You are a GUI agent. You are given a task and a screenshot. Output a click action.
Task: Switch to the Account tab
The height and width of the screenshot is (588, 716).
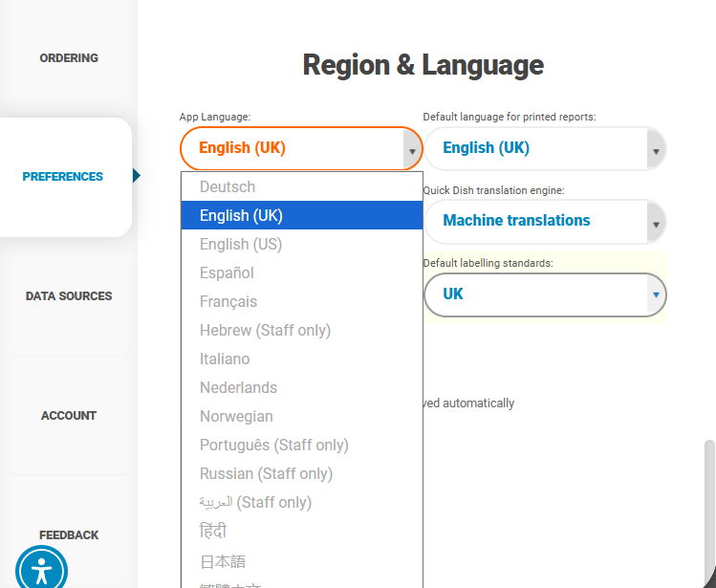(x=69, y=416)
